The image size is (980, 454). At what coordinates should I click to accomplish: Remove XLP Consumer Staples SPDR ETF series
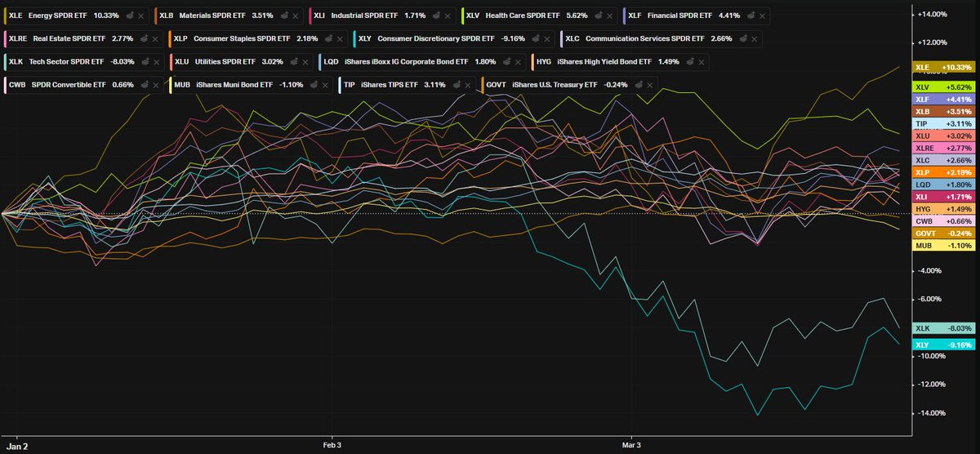340,38
